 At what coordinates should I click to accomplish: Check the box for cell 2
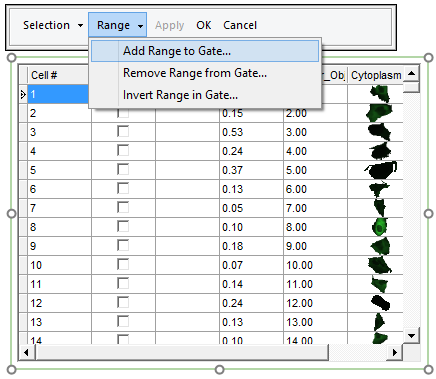123,113
